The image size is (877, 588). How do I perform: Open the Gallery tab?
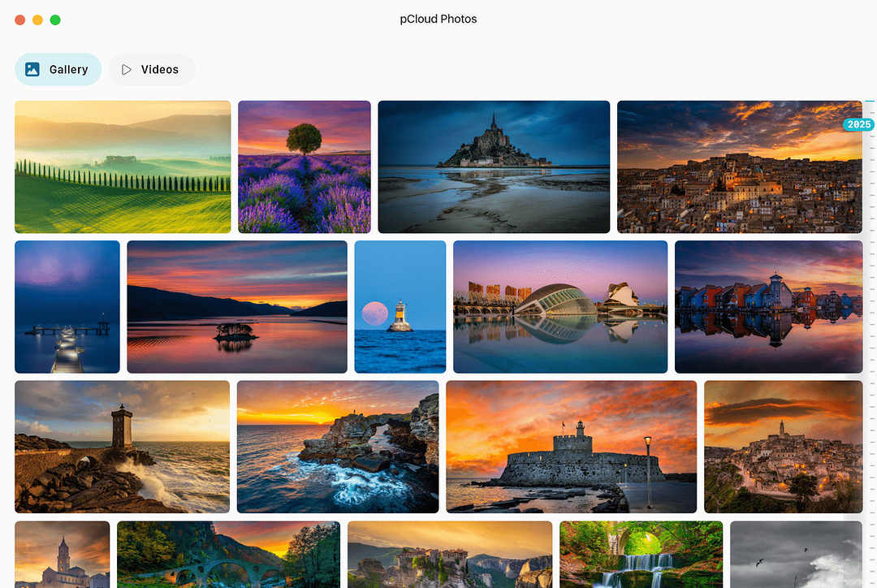[58, 70]
